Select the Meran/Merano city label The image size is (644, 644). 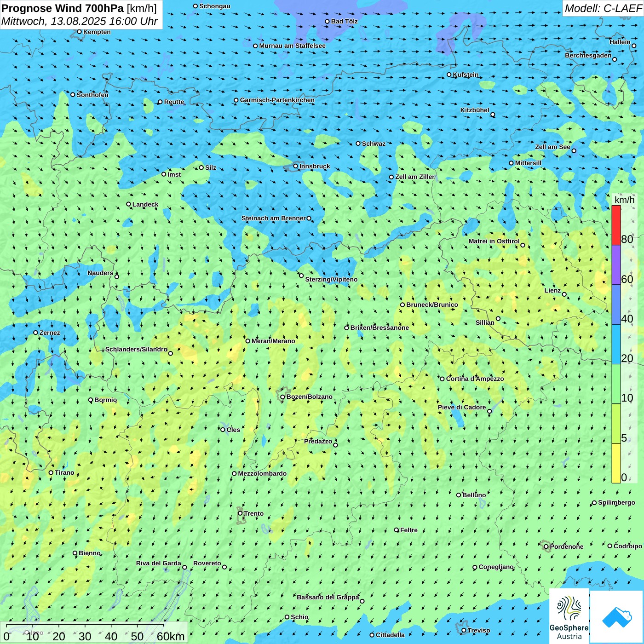(x=273, y=341)
